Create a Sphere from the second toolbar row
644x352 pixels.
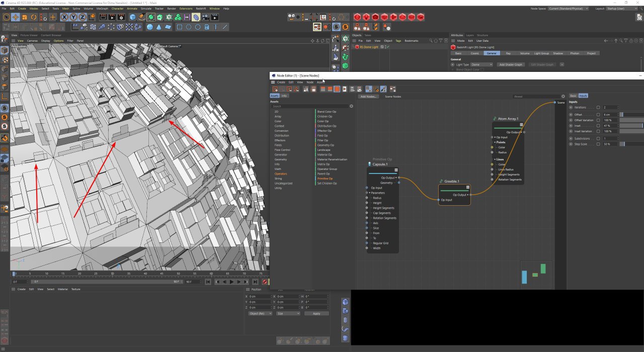[150, 27]
